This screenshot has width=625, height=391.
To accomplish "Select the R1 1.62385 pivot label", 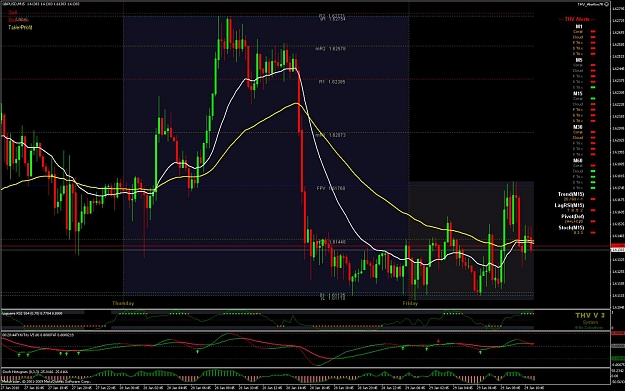I will point(332,82).
